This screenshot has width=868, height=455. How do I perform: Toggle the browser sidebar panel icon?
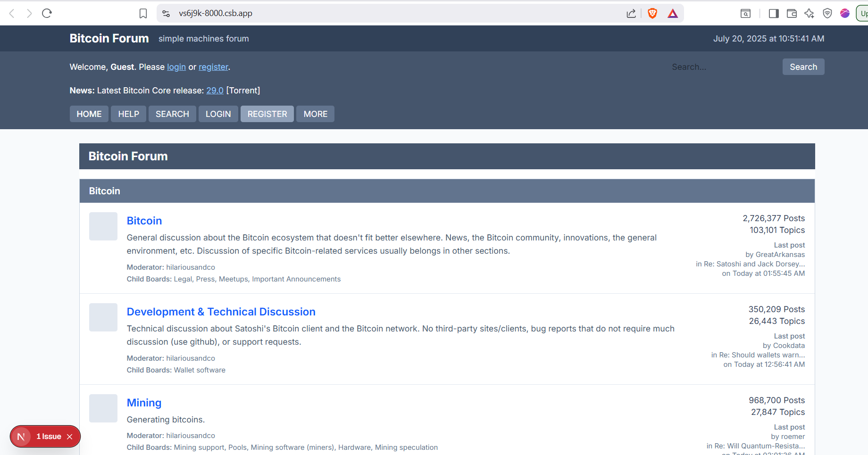pyautogui.click(x=774, y=13)
